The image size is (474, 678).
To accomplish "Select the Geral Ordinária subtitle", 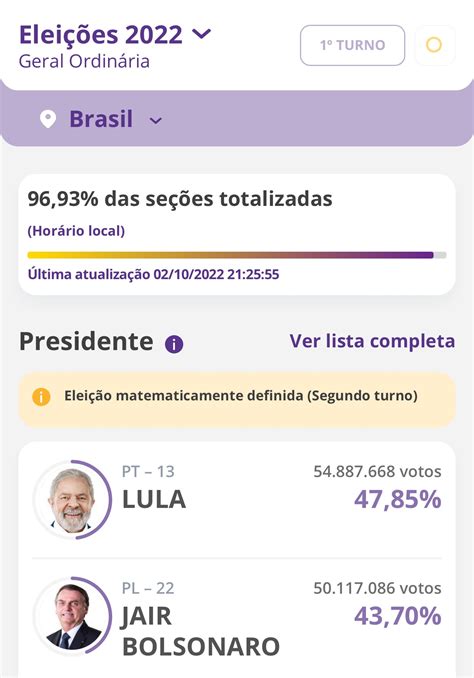I will click(x=84, y=61).
